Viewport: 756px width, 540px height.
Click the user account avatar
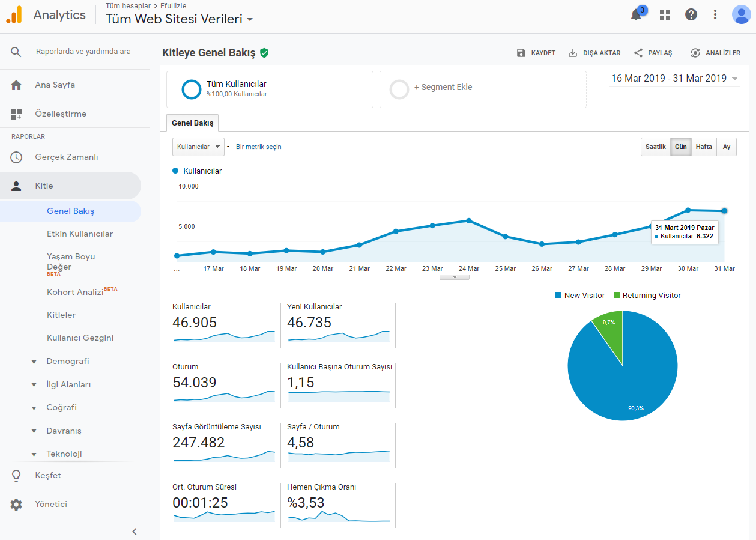742,14
